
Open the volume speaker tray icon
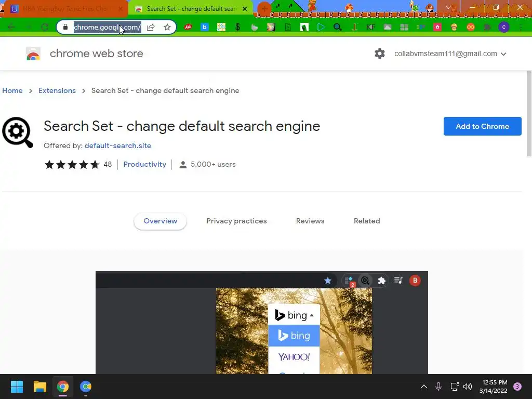pyautogui.click(x=468, y=387)
